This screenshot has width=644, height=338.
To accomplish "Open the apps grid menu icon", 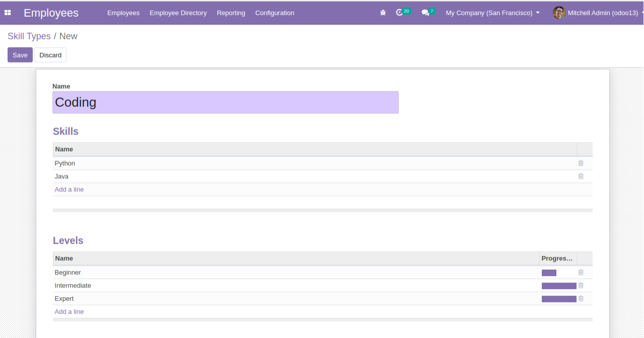I will click(8, 13).
